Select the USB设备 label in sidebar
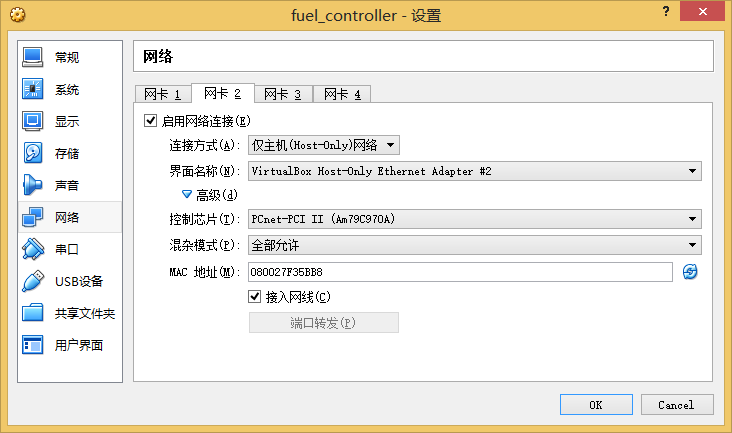The width and height of the screenshot is (732, 433). 79,281
